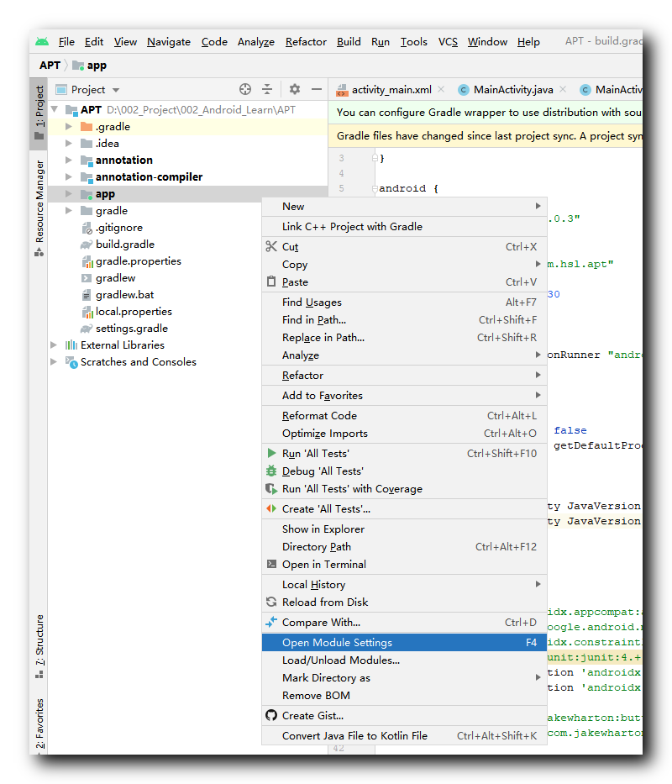Expand the .idea folder
Image resolution: width=672 pixels, height=784 pixels.
click(69, 144)
